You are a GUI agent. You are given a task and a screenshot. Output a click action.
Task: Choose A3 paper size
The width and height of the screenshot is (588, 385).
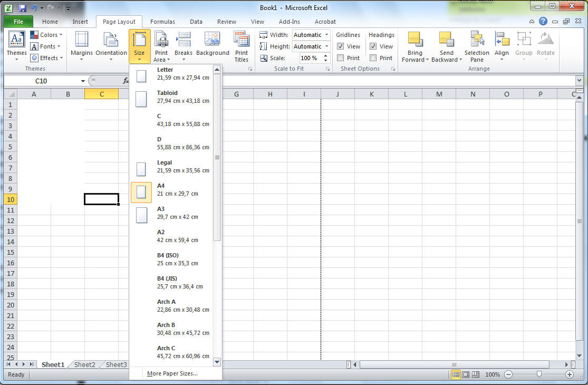tap(171, 213)
